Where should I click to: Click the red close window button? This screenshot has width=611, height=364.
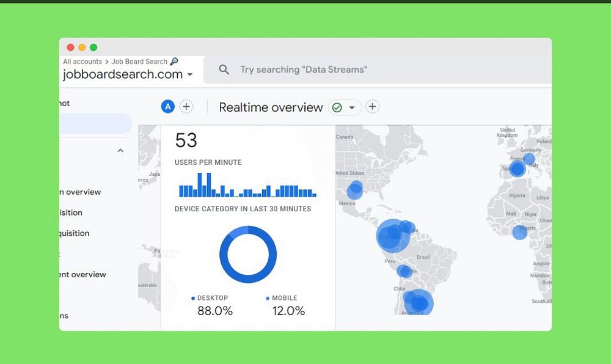click(70, 48)
